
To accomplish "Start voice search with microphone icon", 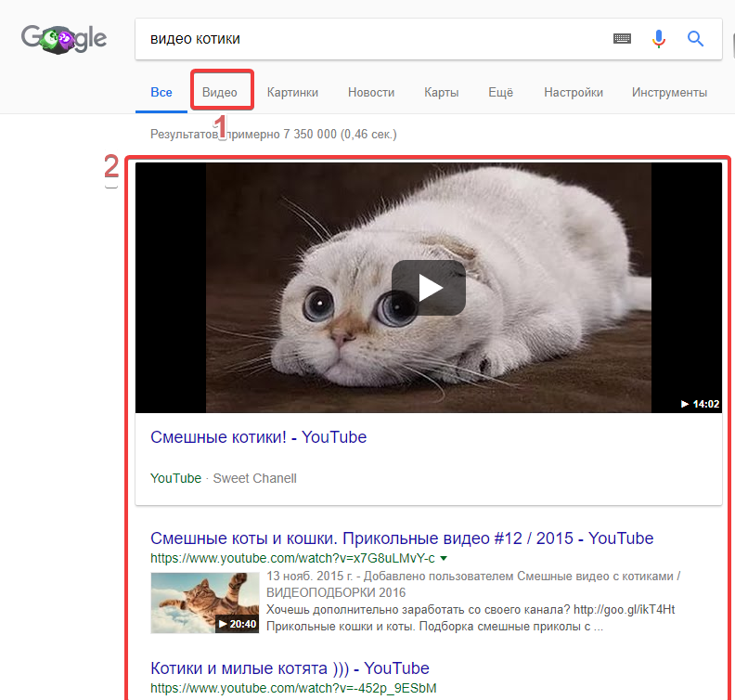I will [x=659, y=39].
